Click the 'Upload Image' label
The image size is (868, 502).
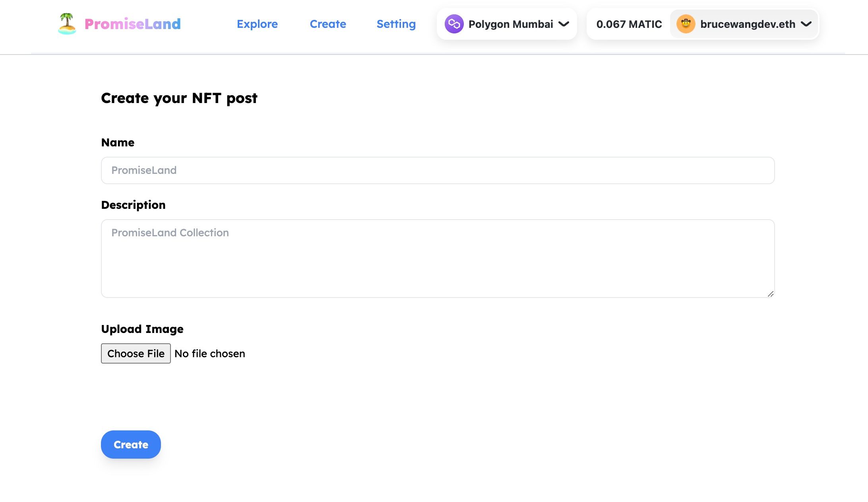[142, 329]
